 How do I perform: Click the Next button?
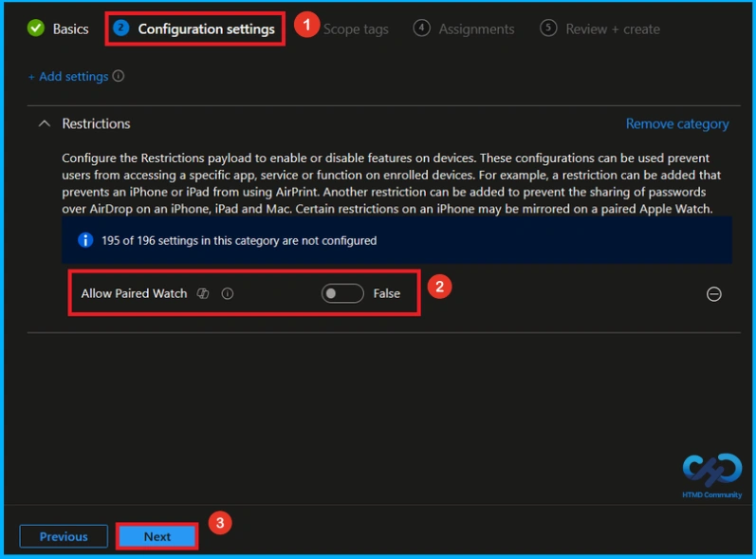[x=157, y=536]
